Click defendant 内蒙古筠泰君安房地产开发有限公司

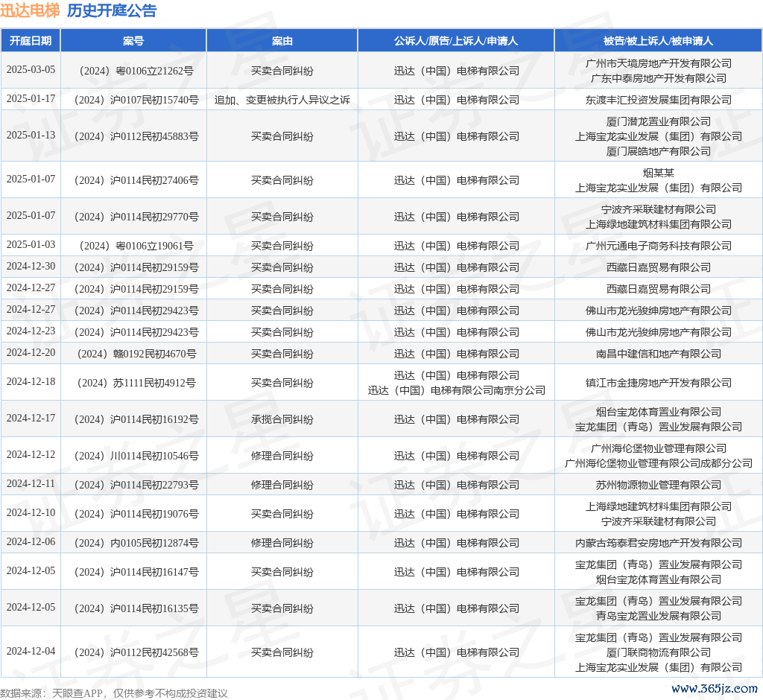coord(659,543)
